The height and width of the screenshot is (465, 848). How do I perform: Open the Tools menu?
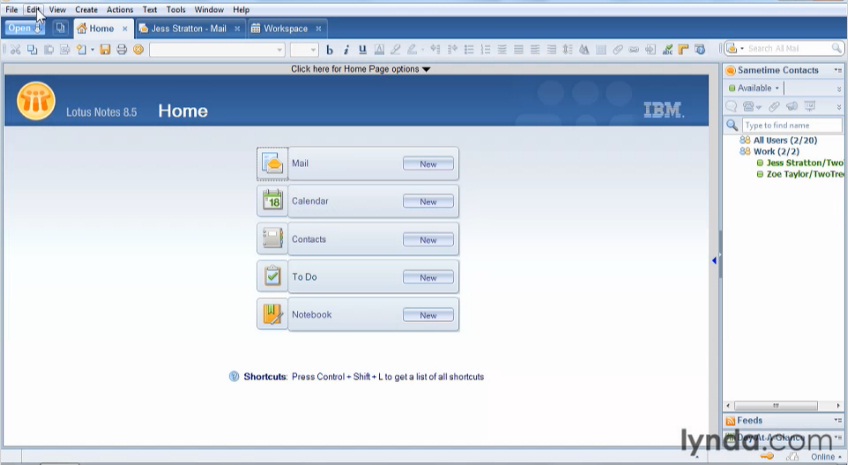coord(176,10)
